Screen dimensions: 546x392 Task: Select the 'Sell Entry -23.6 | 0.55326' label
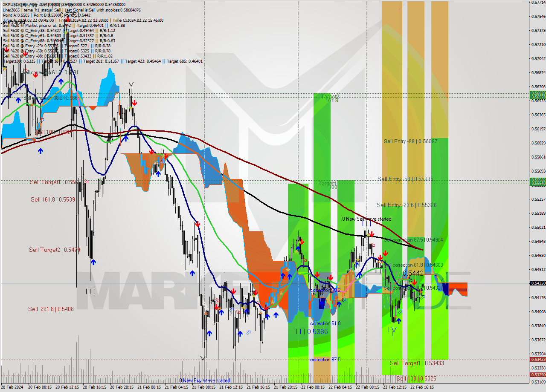407,205
